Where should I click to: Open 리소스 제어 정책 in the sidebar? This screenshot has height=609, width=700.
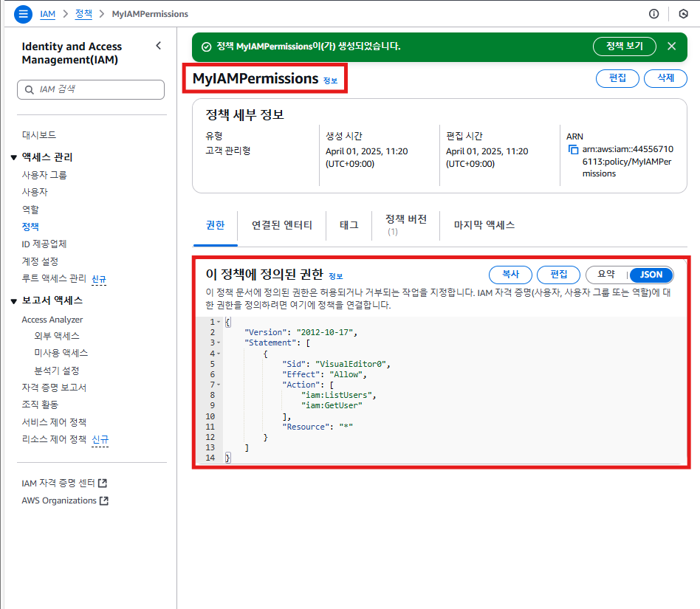pos(54,439)
